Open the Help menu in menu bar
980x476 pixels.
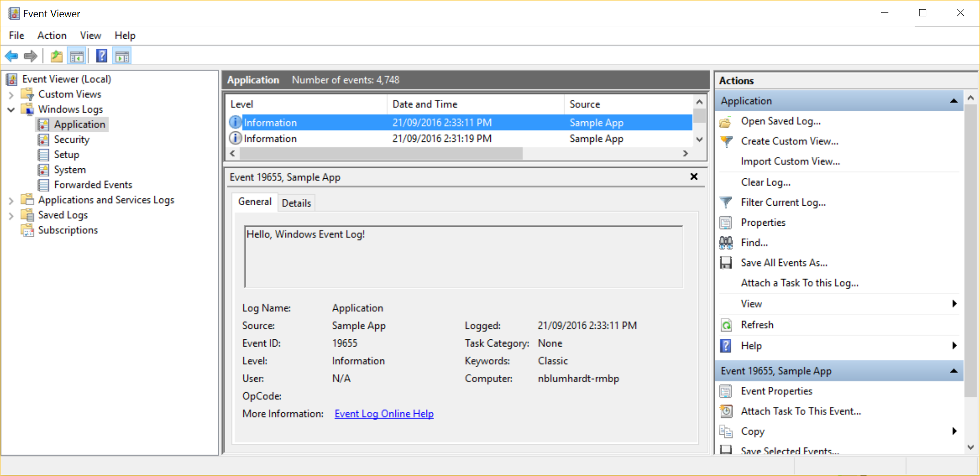pyautogui.click(x=125, y=35)
